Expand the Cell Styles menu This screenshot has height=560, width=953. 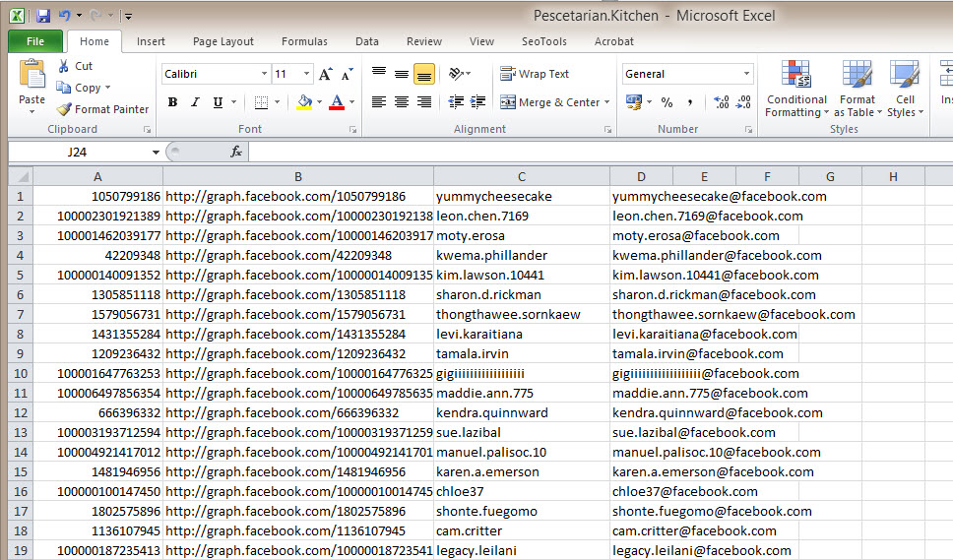click(x=905, y=88)
